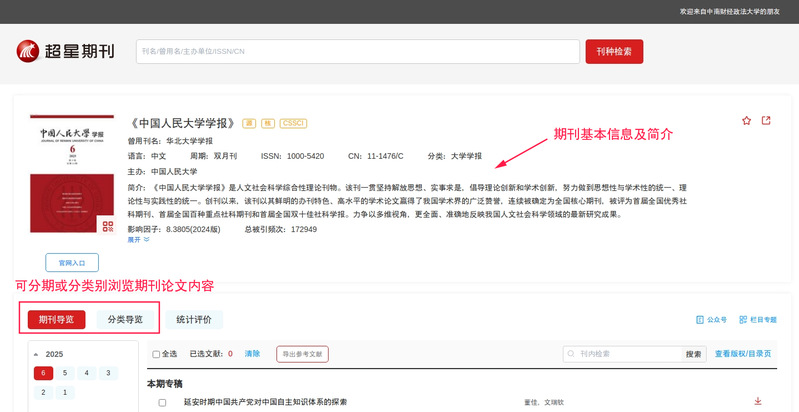The width and height of the screenshot is (799, 412).
Task: Open the 统计评价 tab
Action: (194, 319)
